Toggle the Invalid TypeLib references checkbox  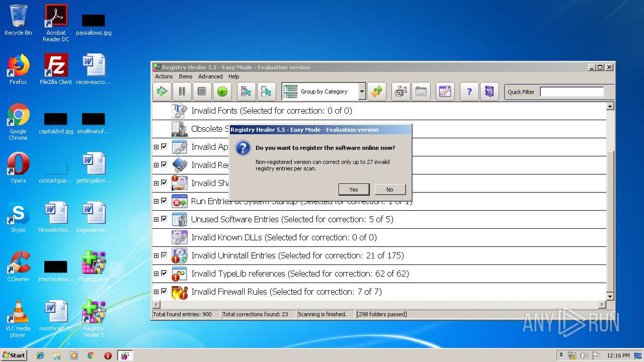click(164, 274)
